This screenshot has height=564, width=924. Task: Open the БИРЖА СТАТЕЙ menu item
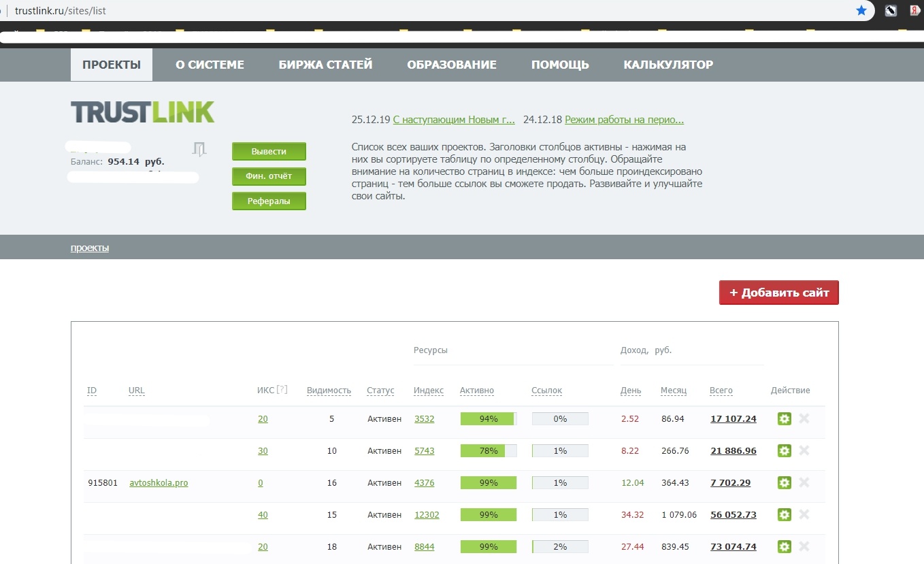tap(325, 65)
